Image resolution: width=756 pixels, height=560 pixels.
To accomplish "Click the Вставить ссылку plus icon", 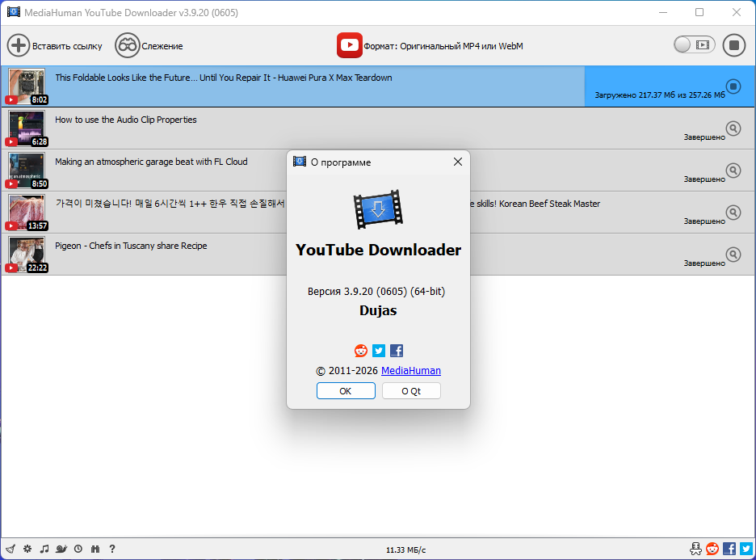I will [19, 45].
